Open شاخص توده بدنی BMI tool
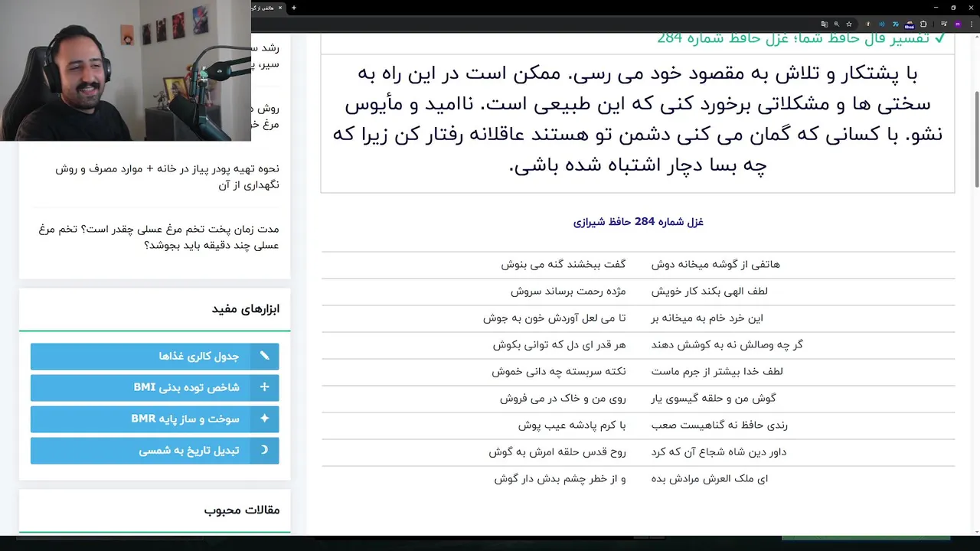The width and height of the screenshot is (980, 551). 155,387
